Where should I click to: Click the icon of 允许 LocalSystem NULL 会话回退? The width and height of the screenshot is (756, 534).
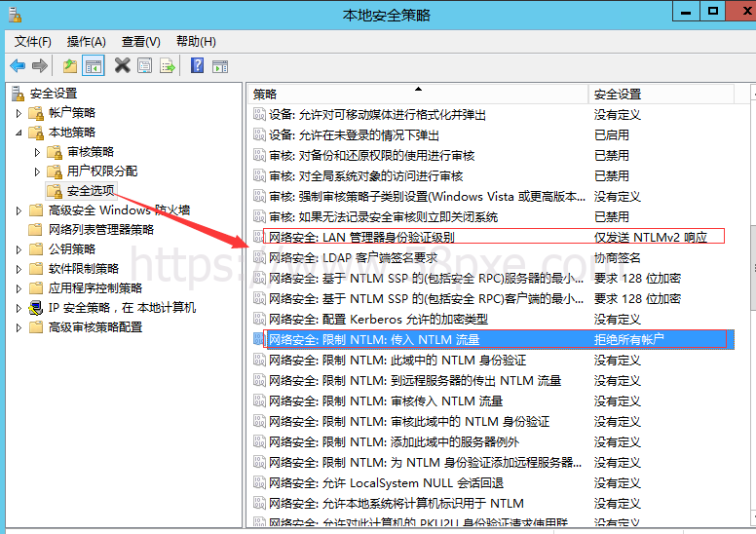(259, 483)
